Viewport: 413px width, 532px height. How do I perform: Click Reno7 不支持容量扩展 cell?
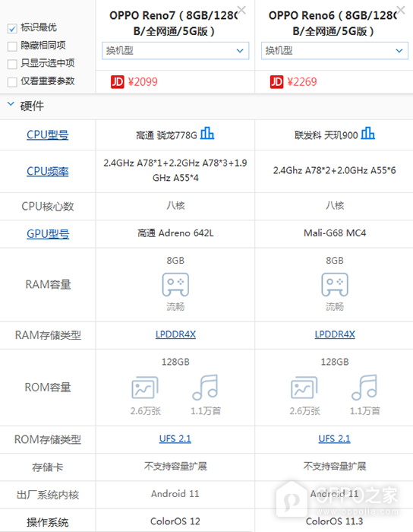(175, 466)
